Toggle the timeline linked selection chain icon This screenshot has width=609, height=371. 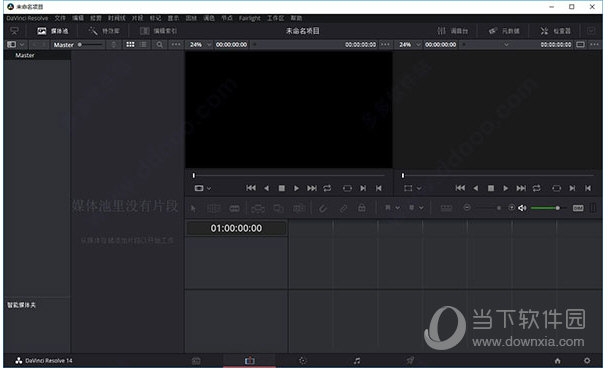tap(322, 209)
